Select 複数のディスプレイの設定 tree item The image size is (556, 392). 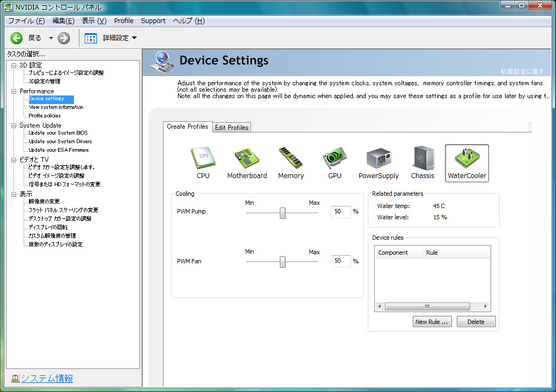click(x=56, y=245)
